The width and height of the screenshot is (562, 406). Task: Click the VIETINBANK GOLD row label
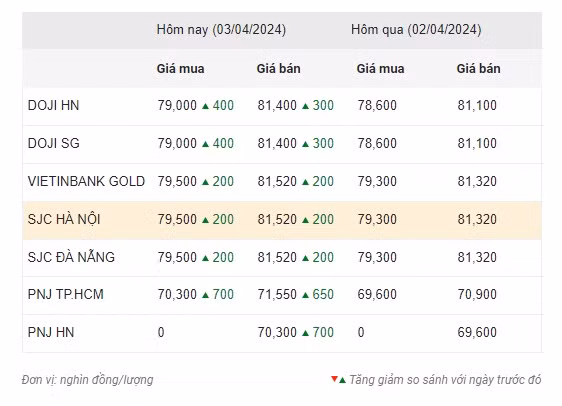click(x=86, y=181)
